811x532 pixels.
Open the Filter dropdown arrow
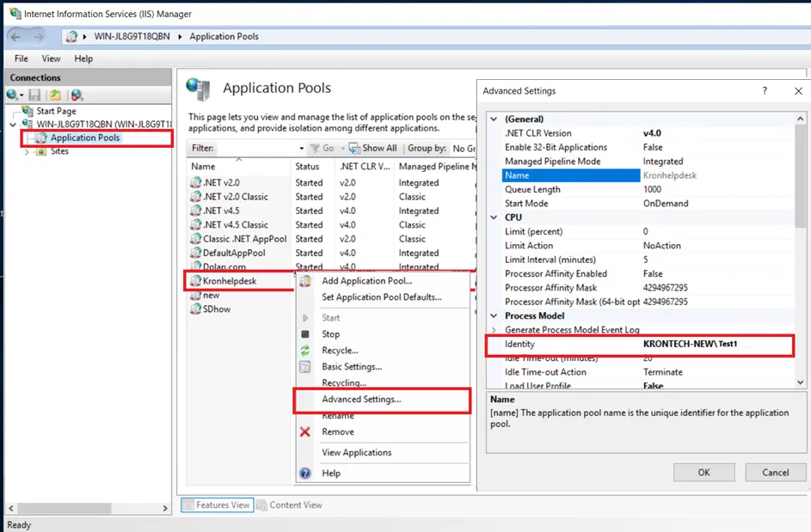point(302,149)
